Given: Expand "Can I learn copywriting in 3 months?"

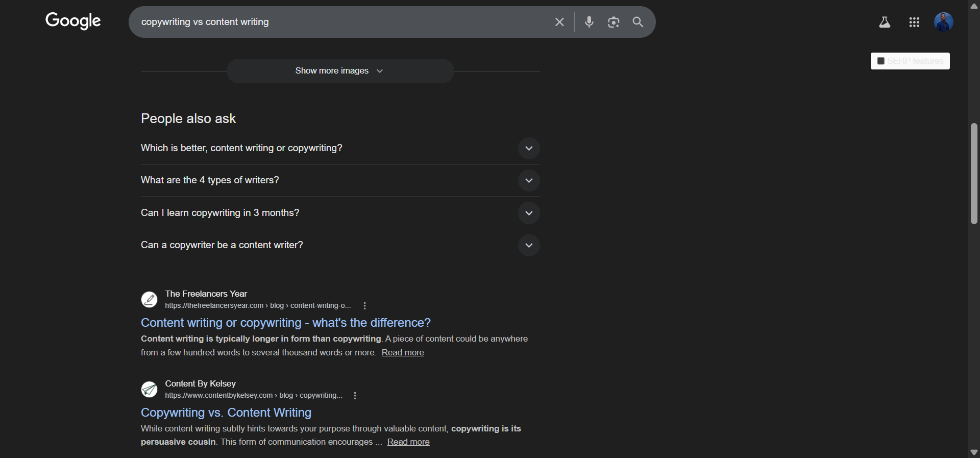Looking at the screenshot, I should 340,213.
